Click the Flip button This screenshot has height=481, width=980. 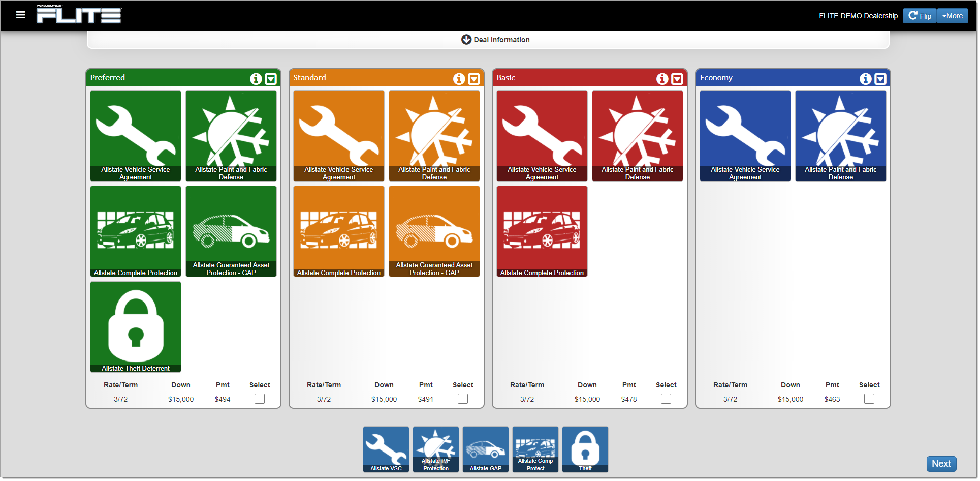920,16
